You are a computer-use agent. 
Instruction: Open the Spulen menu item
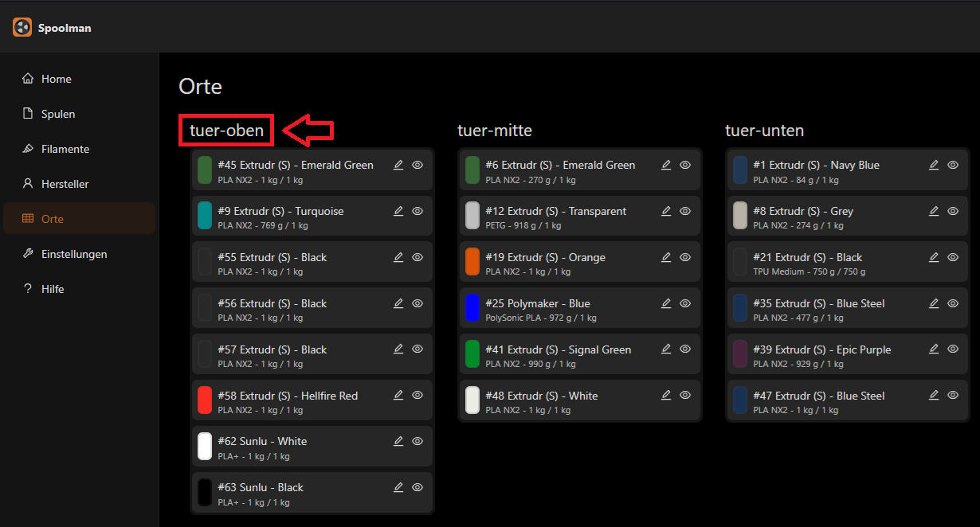[58, 114]
